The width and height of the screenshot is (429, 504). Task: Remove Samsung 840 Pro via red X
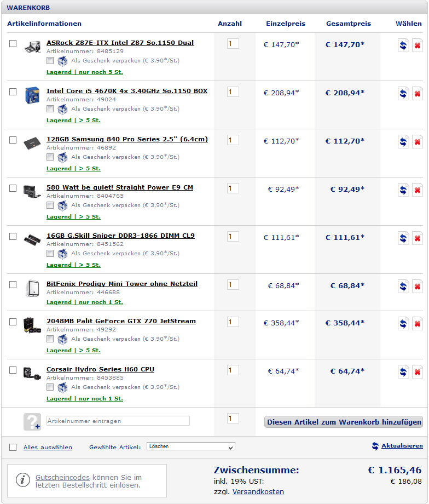(418, 142)
